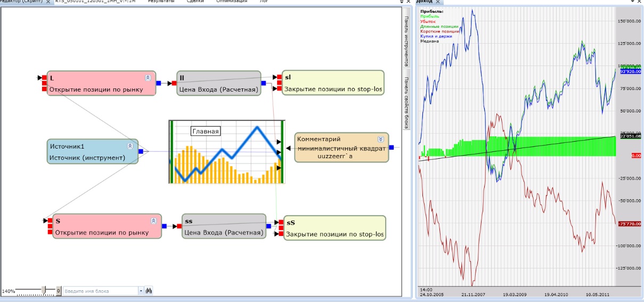Select the L market open position block

pyautogui.click(x=102, y=83)
